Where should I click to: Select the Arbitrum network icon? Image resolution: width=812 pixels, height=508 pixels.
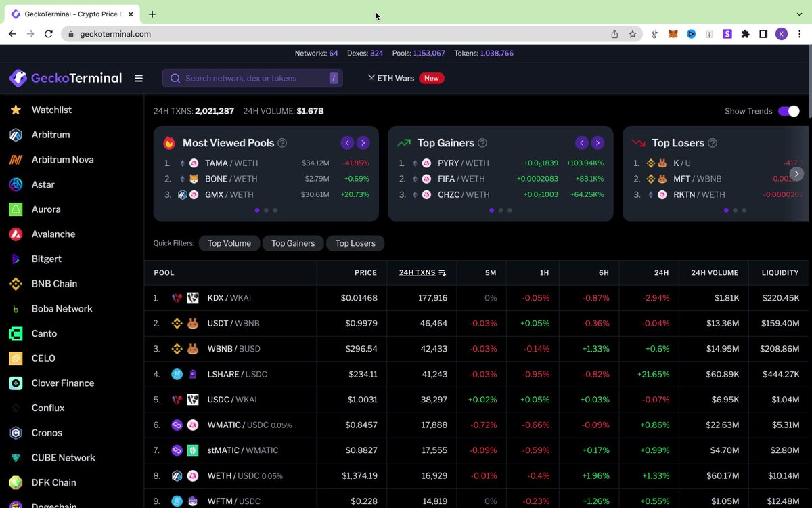[16, 135]
